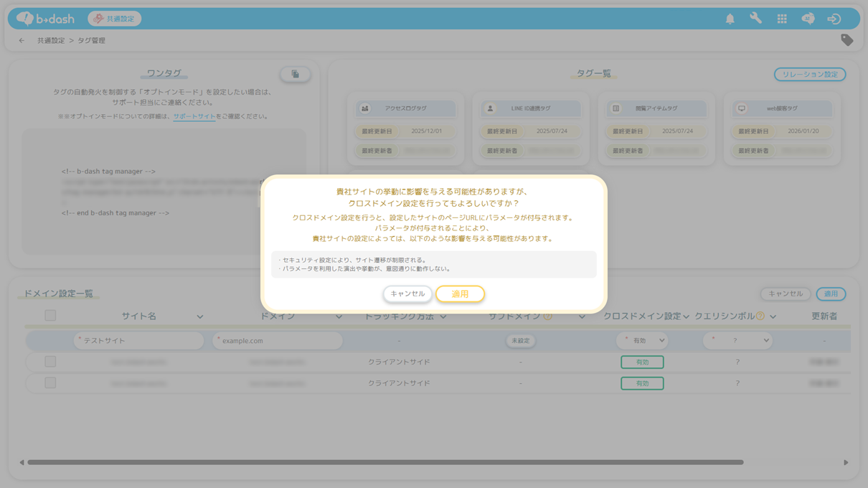
Task: Toggle the select-all checkbox in table header
Action: (50, 316)
